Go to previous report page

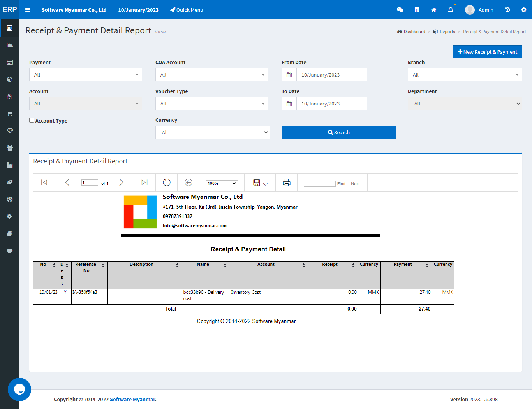67,183
